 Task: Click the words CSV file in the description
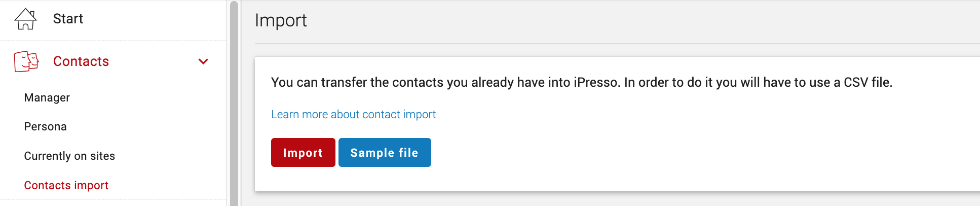867,82
